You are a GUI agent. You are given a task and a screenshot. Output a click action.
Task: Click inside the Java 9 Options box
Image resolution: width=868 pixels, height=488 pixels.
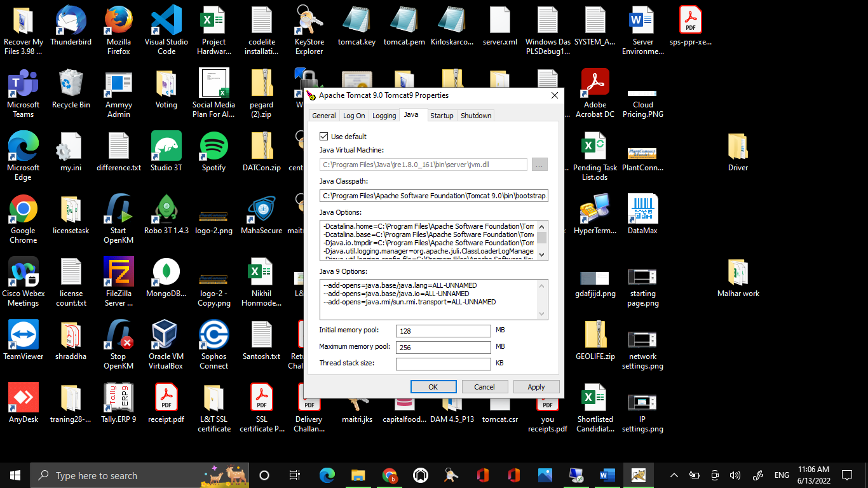434,299
